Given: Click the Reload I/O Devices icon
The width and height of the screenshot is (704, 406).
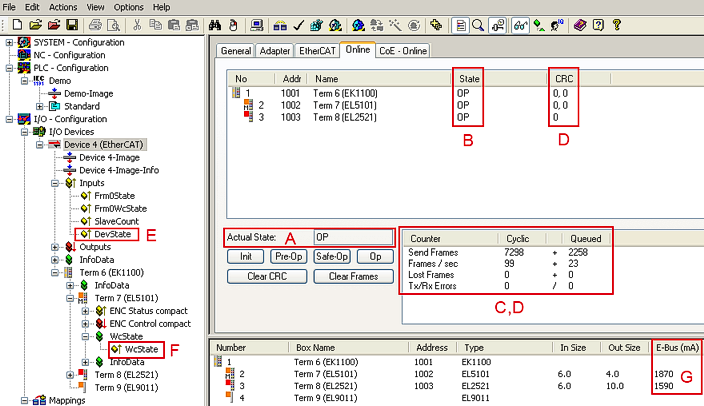Looking at the screenshot, I should click(x=376, y=25).
